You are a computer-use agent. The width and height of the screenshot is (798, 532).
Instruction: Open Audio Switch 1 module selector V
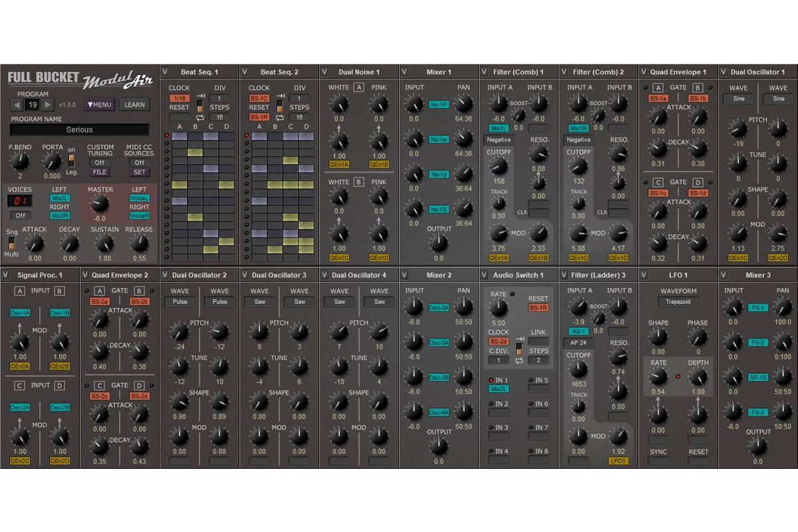pos(484,275)
